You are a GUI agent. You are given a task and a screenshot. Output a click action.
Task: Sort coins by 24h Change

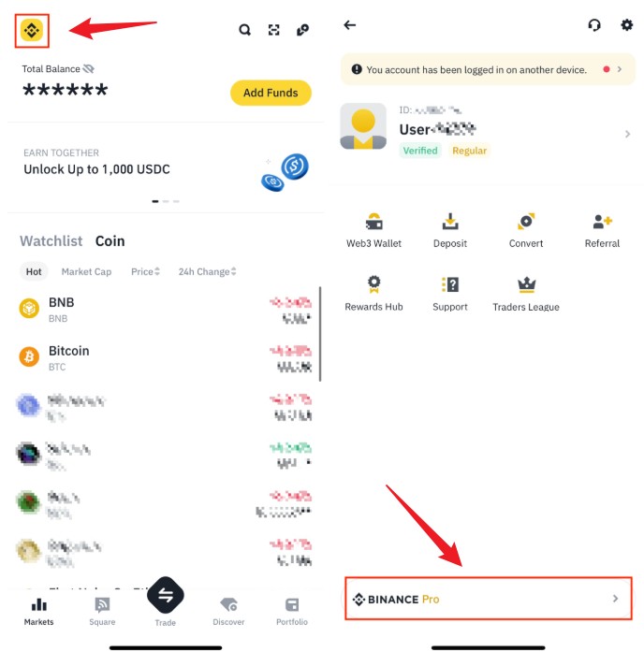(x=207, y=272)
